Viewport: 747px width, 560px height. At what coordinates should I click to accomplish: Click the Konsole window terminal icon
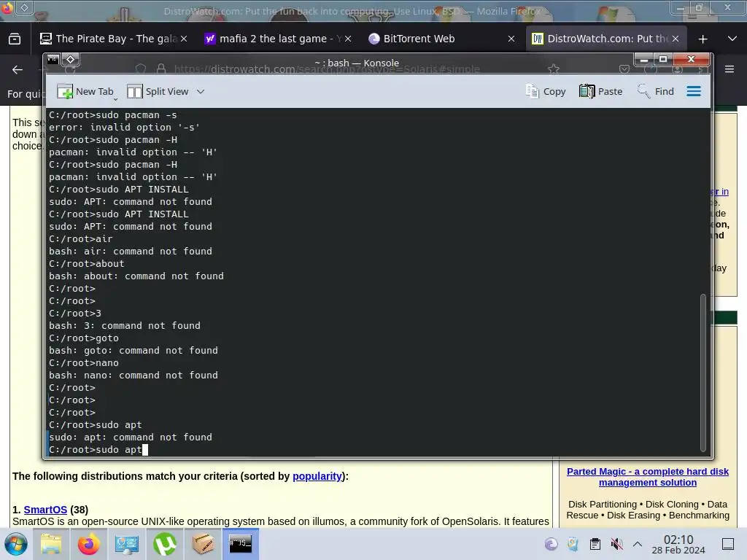click(53, 60)
